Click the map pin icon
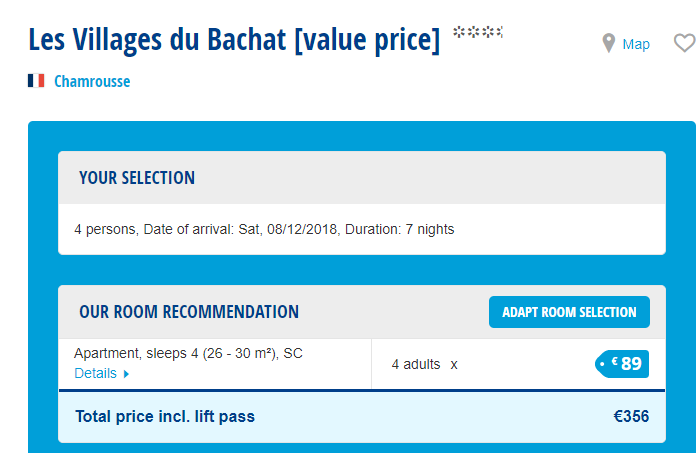 (x=608, y=43)
